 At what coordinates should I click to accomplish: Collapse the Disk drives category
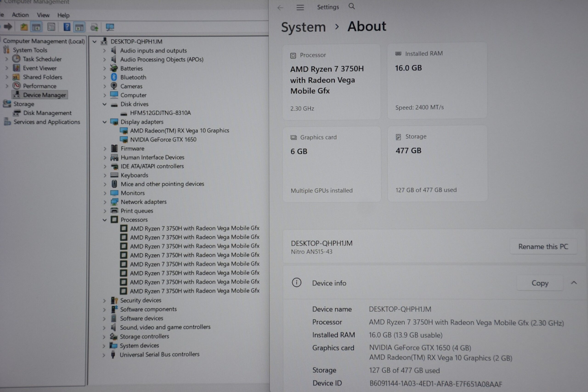(x=105, y=104)
